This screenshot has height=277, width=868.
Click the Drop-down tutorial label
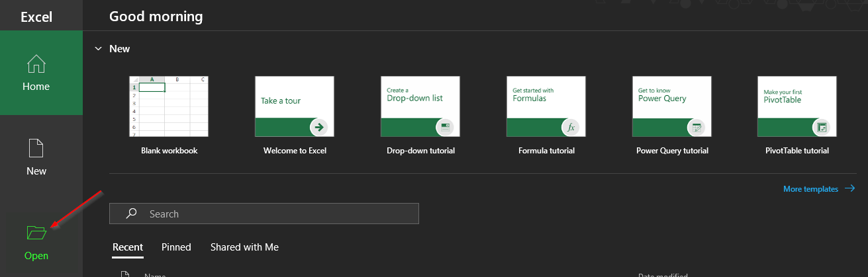click(420, 151)
